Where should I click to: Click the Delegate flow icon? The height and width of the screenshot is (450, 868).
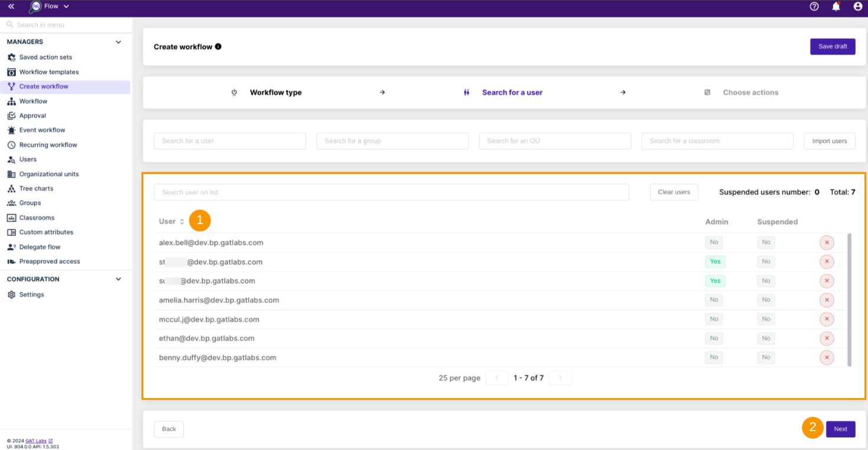click(x=11, y=247)
